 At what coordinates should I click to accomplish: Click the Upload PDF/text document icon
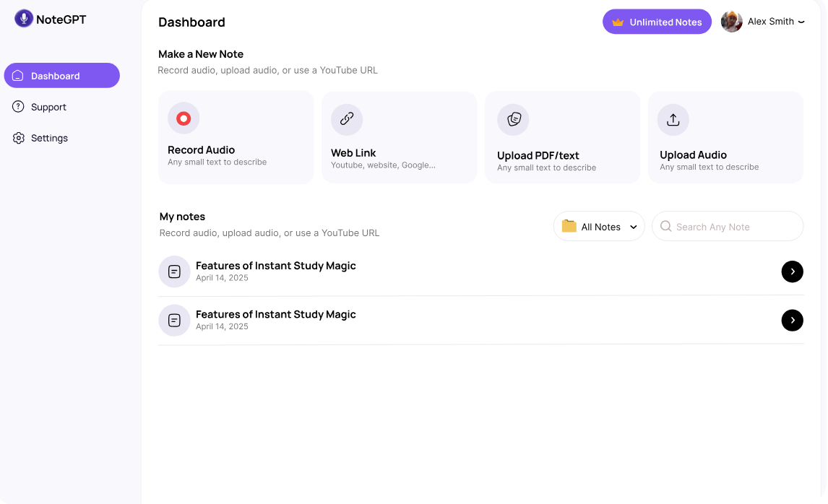pos(513,119)
